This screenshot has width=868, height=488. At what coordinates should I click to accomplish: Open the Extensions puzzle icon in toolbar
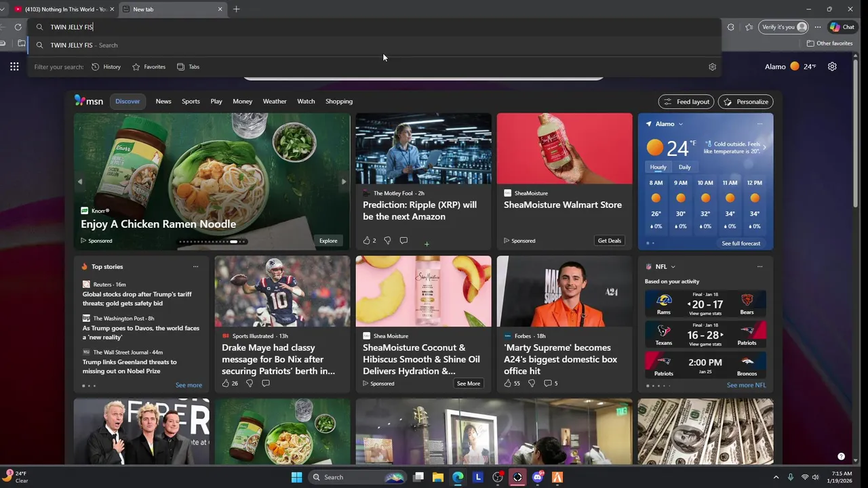point(730,27)
